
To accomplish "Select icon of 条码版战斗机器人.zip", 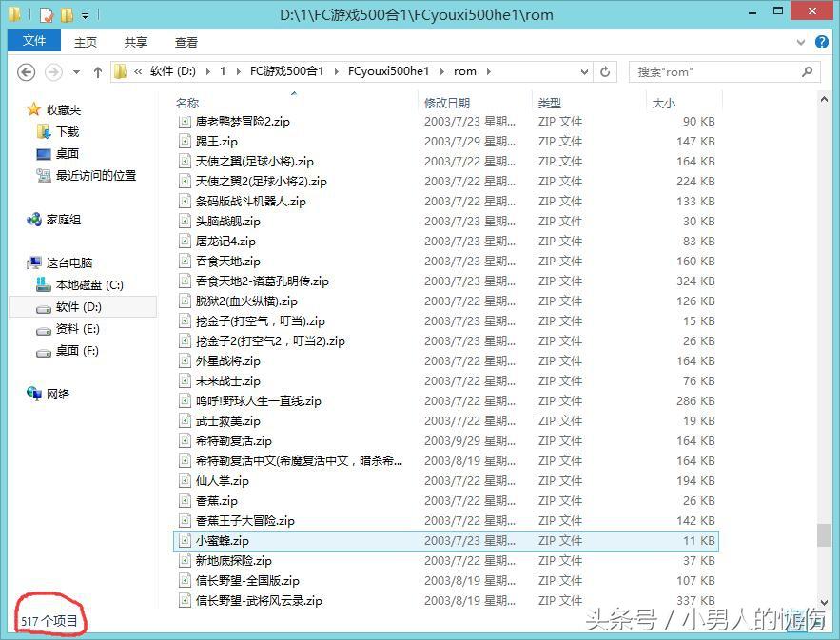I will click(185, 202).
